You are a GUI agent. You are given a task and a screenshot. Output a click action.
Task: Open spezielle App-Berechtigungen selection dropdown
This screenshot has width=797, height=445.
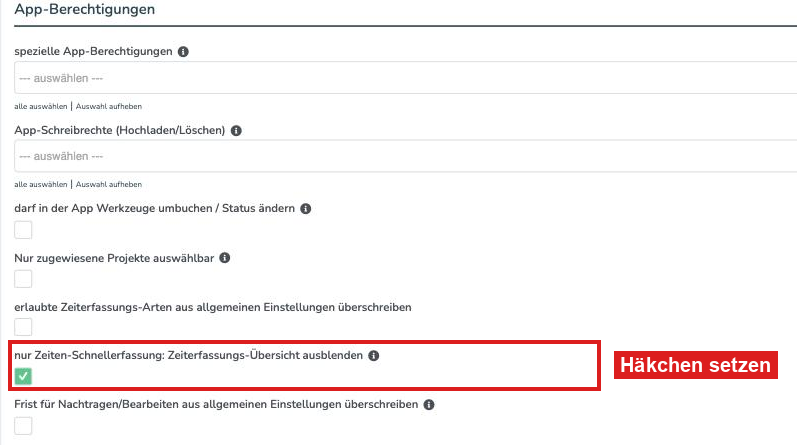(x=406, y=78)
